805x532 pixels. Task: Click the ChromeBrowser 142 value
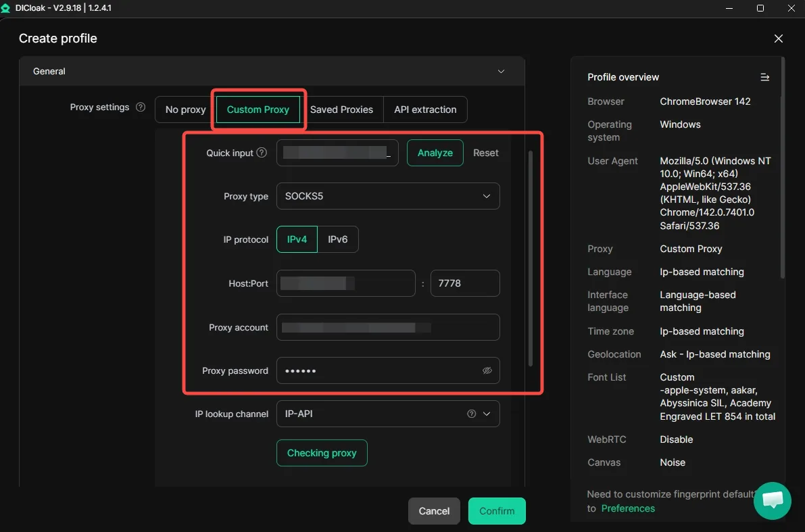pyautogui.click(x=705, y=101)
